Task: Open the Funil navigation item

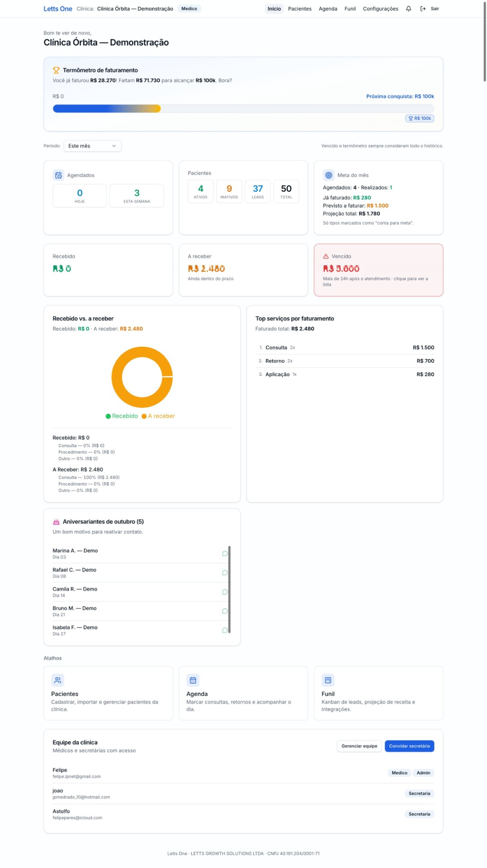Action: coord(350,9)
